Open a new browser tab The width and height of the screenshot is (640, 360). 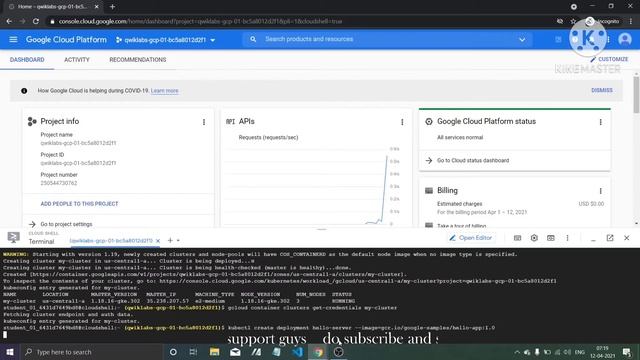112,7
